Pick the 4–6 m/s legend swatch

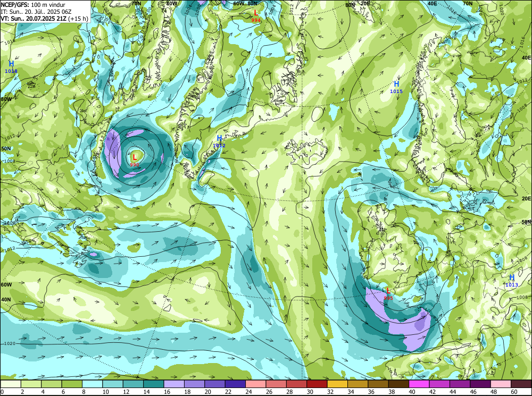52,384
